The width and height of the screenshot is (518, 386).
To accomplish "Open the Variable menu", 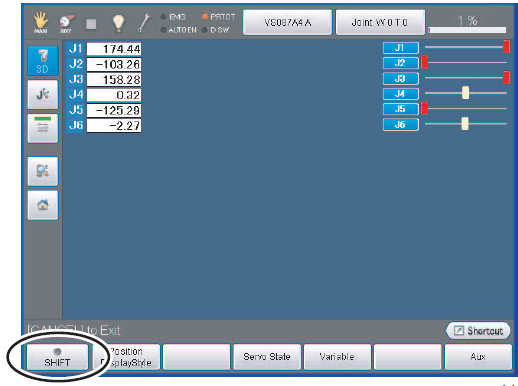I will click(x=337, y=357).
